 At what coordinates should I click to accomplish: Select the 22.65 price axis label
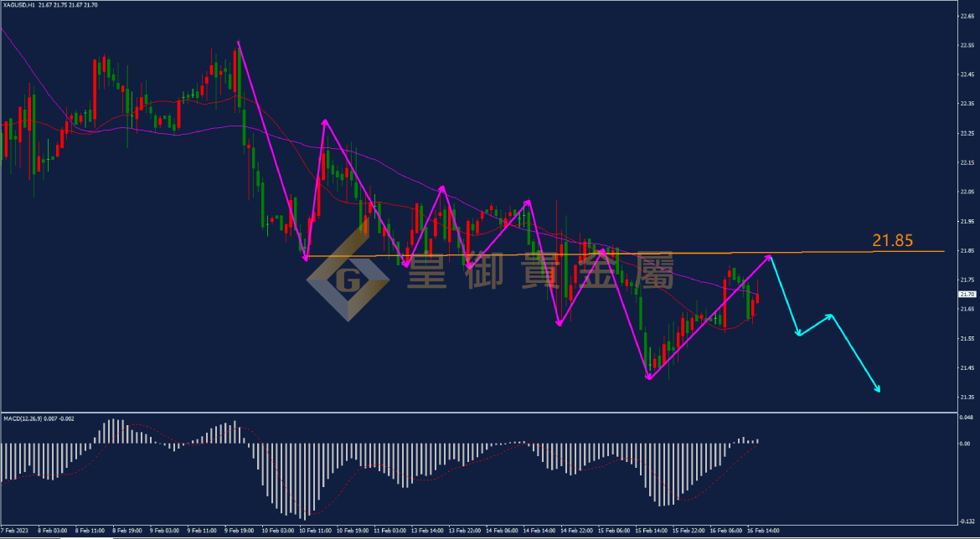[967, 15]
